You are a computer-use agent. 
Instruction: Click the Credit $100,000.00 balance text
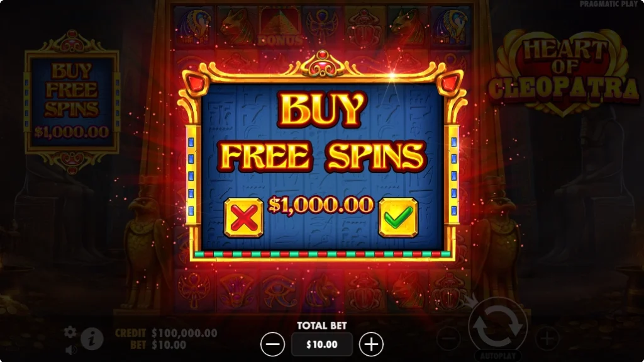click(166, 333)
